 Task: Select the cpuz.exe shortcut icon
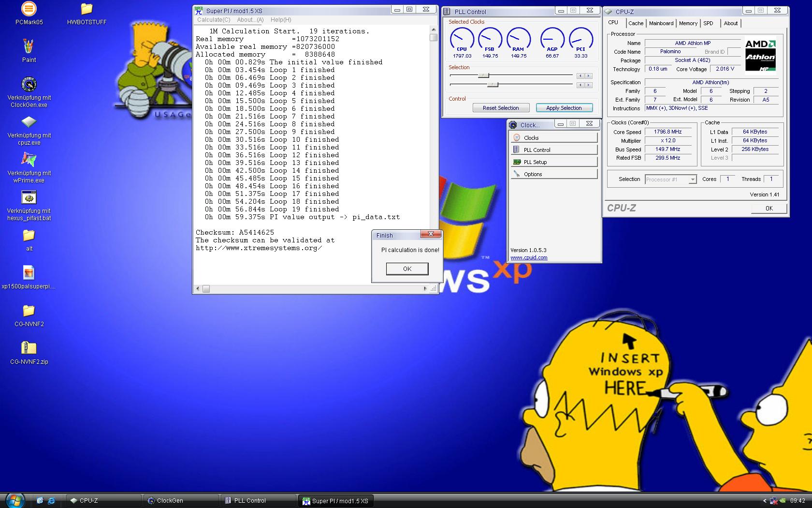[x=29, y=122]
